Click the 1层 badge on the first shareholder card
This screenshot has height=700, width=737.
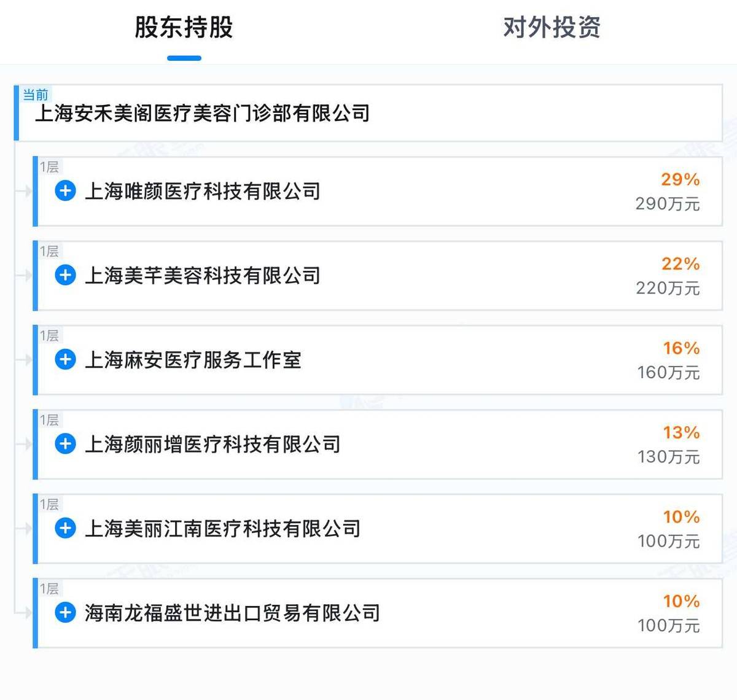[x=49, y=166]
